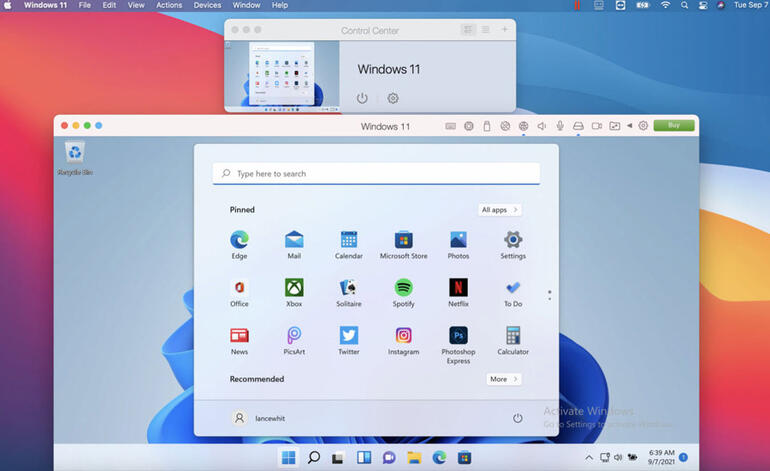Click the More button under Recommended
The image size is (770, 471).
point(503,379)
